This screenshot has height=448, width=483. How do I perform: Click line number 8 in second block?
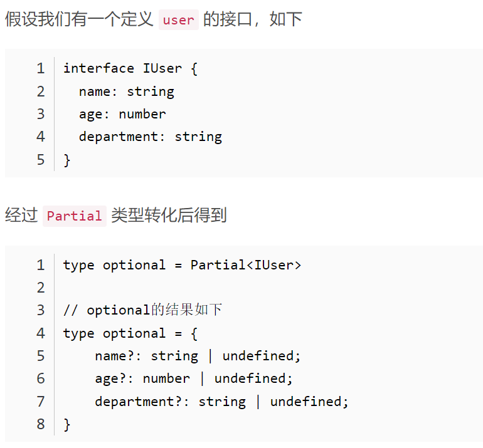tap(41, 424)
